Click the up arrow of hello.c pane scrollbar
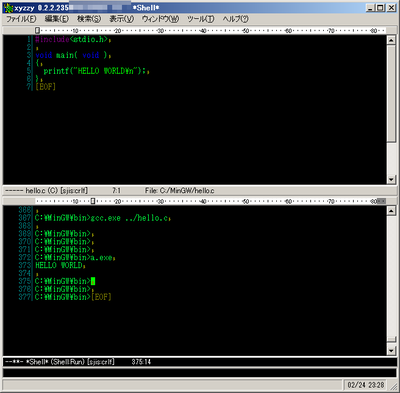The image size is (400, 393). pyautogui.click(x=391, y=40)
